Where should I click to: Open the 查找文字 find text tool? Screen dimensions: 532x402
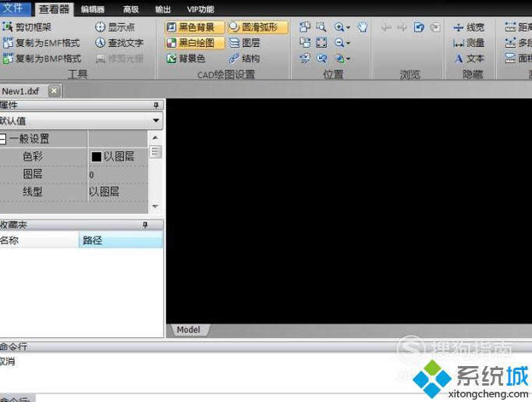point(119,43)
